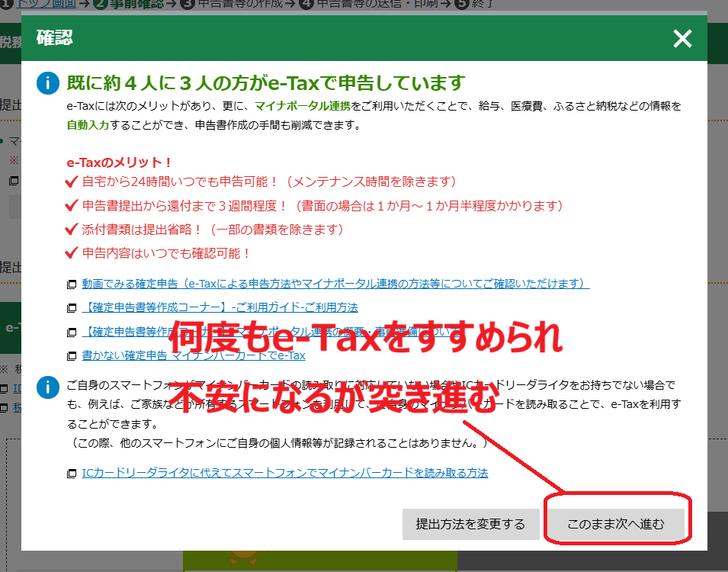This screenshot has width=728, height=572.
Task: Open the 動画でみる確定申告 link
Action: [335, 284]
